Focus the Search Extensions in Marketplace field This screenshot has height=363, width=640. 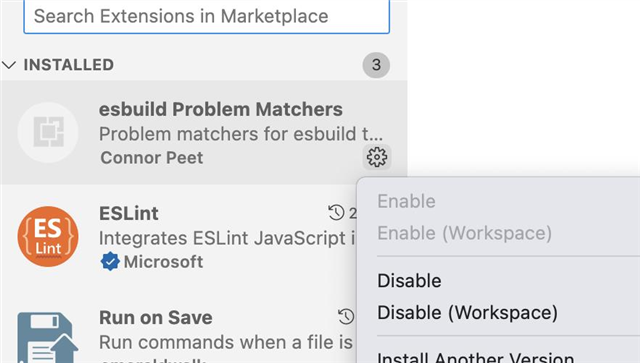tap(207, 16)
